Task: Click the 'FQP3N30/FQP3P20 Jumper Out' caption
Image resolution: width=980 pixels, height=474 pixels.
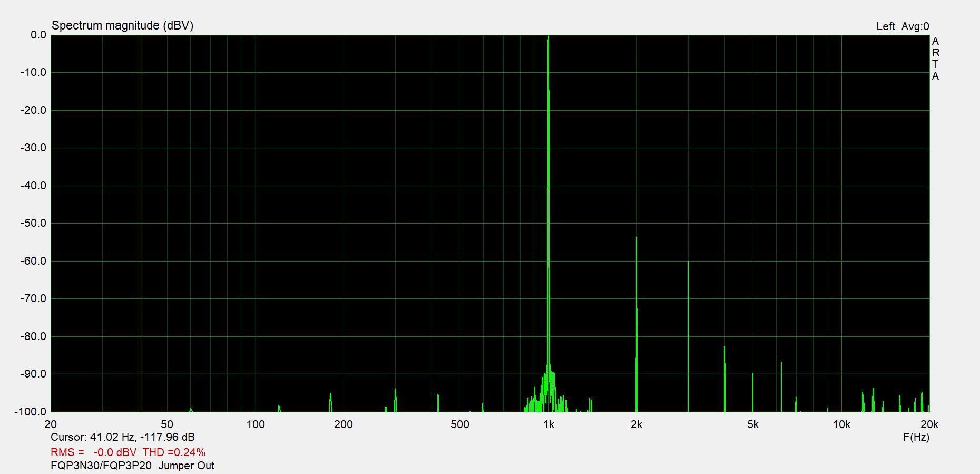Action: [x=133, y=466]
